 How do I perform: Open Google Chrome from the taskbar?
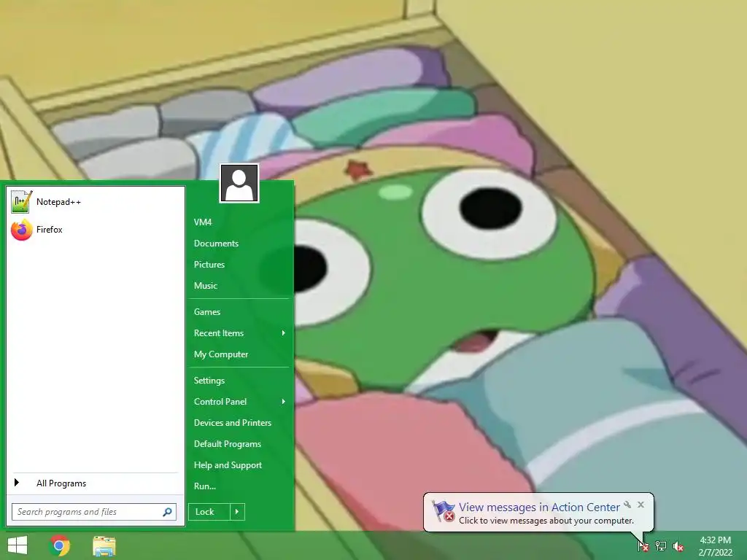click(59, 545)
